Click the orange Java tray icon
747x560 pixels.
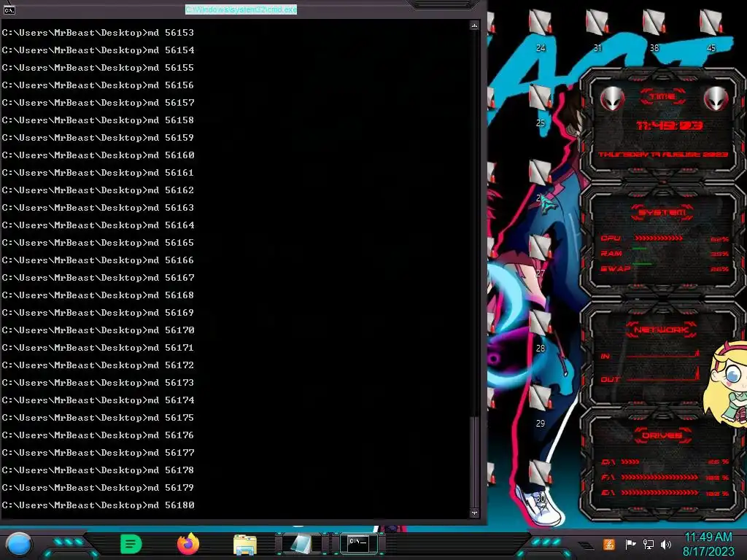(x=609, y=544)
